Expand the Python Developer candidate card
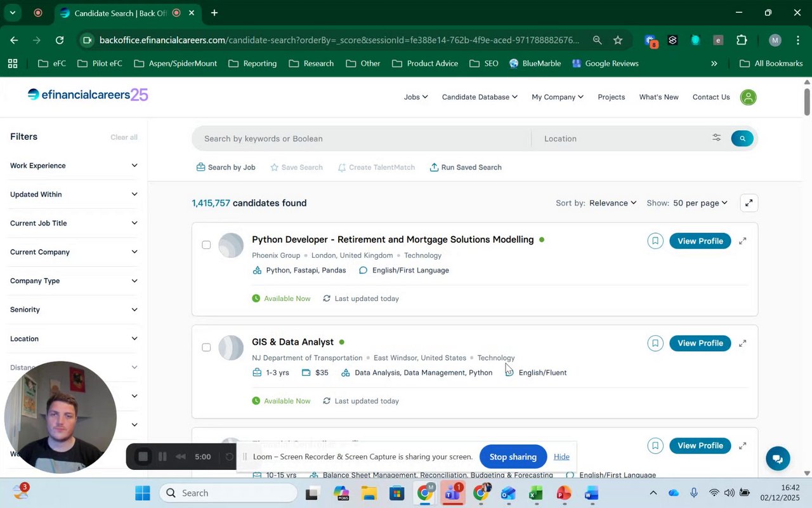 pos(742,241)
